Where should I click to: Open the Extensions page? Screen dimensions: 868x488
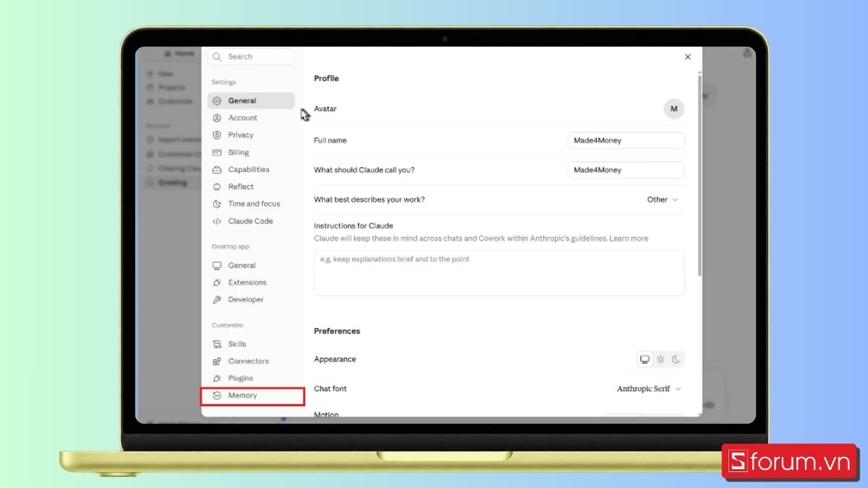250,283
